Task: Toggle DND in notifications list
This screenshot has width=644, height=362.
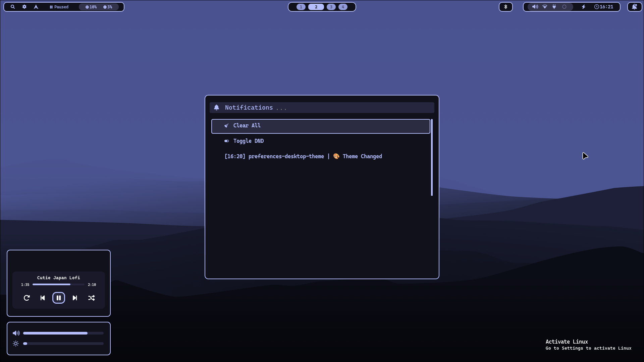Action: (248, 141)
